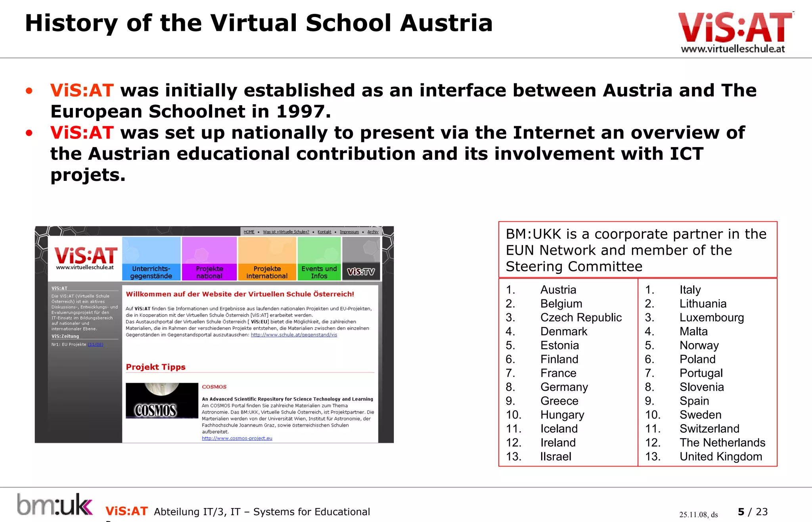Screen dimensions: 812x522
Task: Select United Kingdom in the country list
Action: (721, 457)
